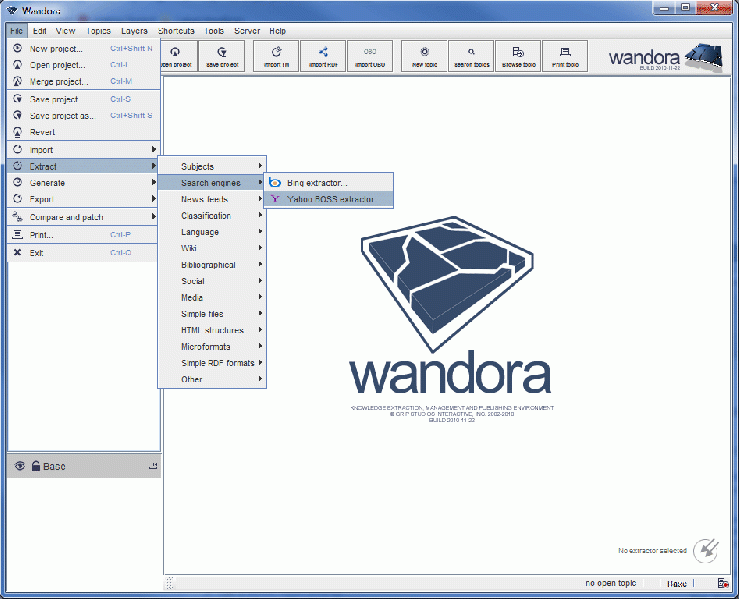
Task: Click the New topic toolbar icon
Action: pos(424,56)
